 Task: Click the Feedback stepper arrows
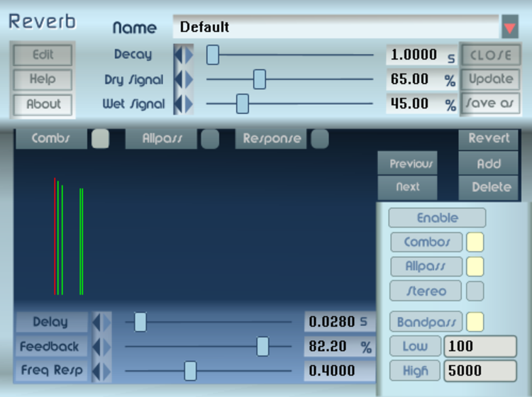coord(102,347)
